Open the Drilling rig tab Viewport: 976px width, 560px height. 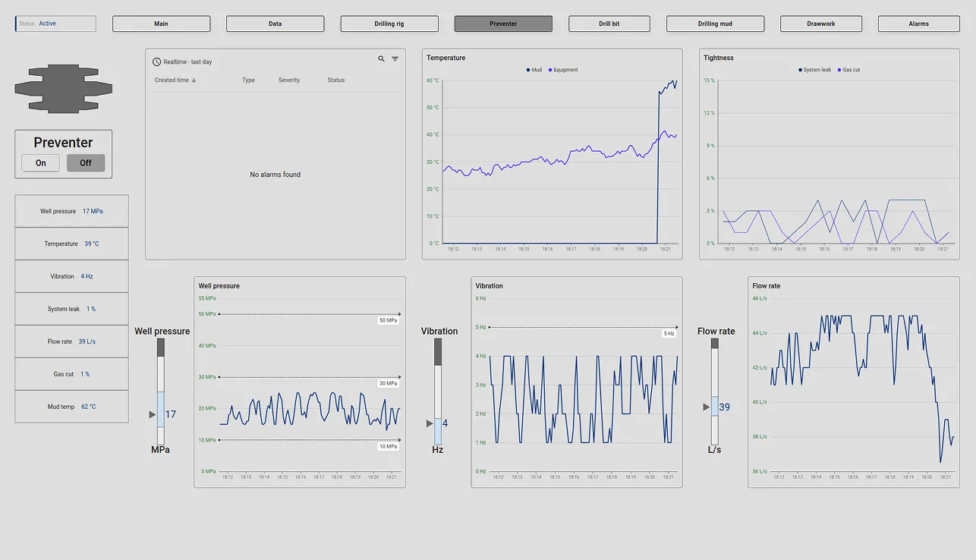389,24
